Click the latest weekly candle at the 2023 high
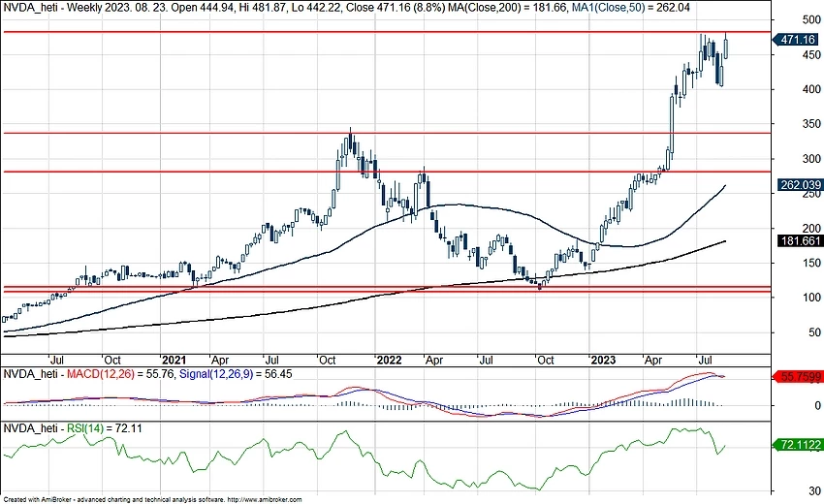824x504 pixels. (x=726, y=47)
